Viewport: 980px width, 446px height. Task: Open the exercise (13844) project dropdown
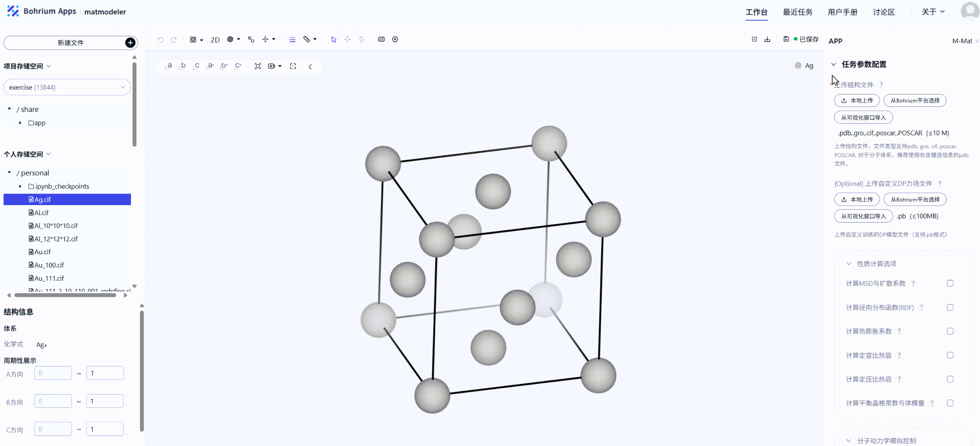coord(67,87)
